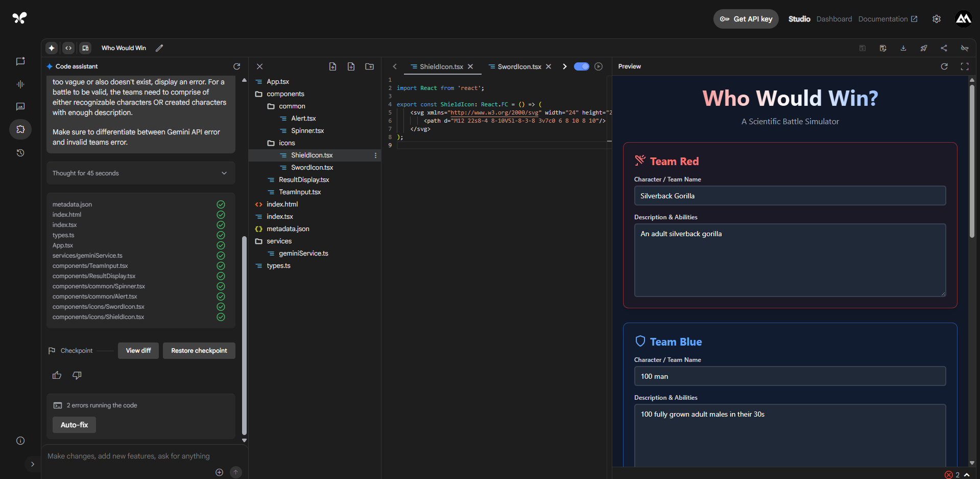Download the app with download icon
Screen dimensions: 980x479
click(x=903, y=48)
